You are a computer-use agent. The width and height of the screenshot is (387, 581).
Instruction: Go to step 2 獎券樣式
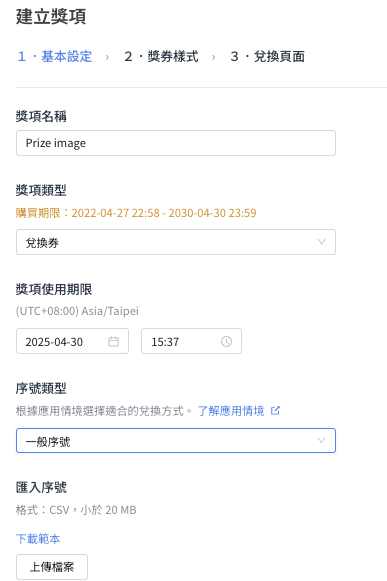[161, 57]
